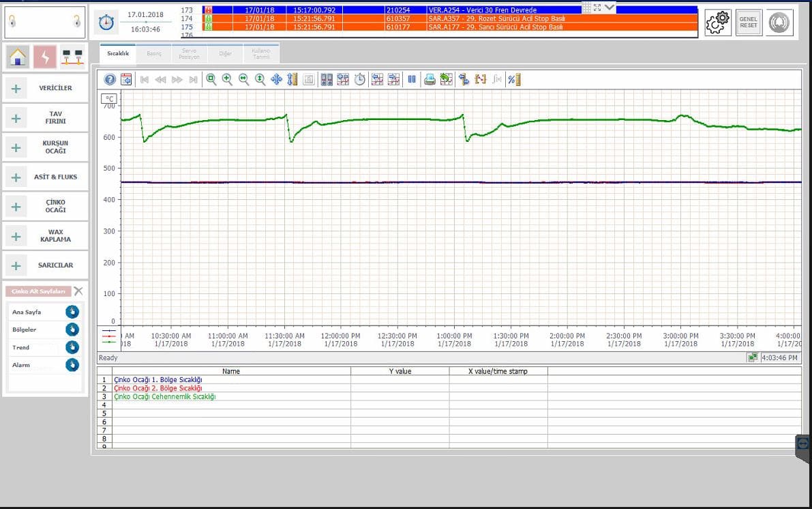812x509 pixels.
Task: Go to the home screen icon
Action: [x=18, y=57]
